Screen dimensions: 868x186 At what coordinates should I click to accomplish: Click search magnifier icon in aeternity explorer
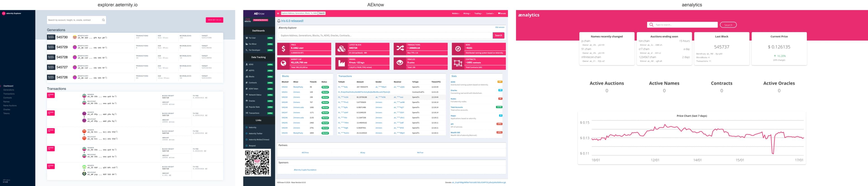coord(103,20)
